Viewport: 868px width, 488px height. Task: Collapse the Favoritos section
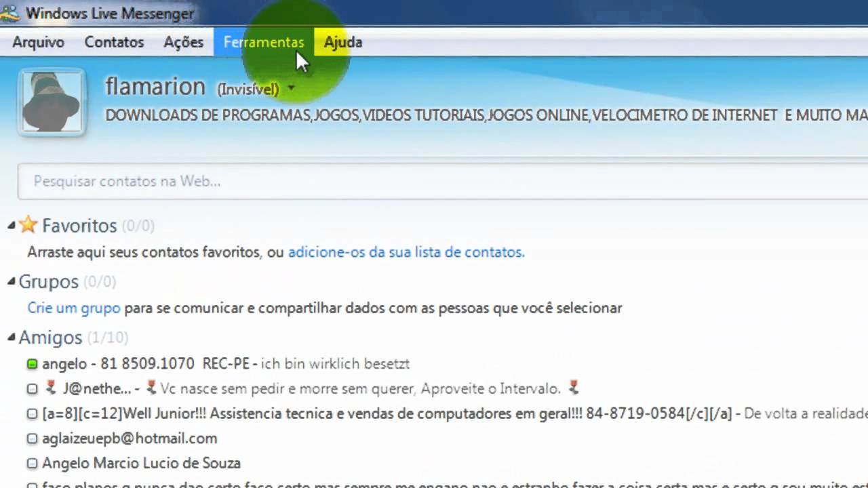[12, 225]
